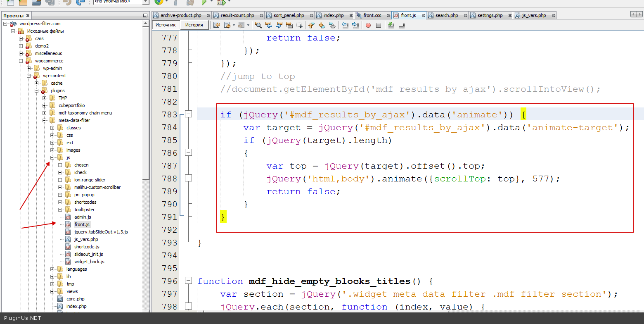Collapse function fold at line 796
The height and width of the screenshot is (324, 644).
point(188,281)
